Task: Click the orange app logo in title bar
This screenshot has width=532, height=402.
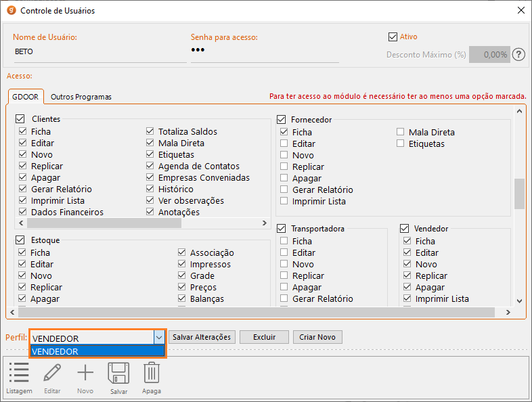Action: (x=12, y=10)
